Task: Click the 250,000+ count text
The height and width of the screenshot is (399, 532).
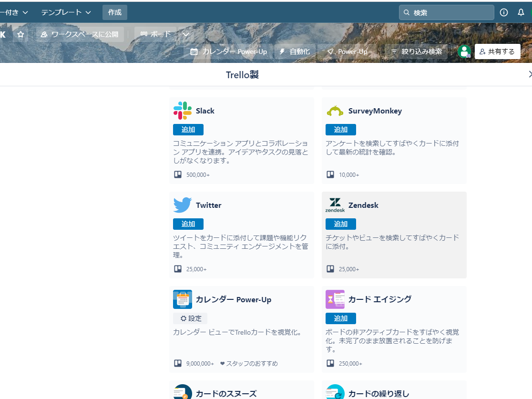Action: (x=350, y=363)
